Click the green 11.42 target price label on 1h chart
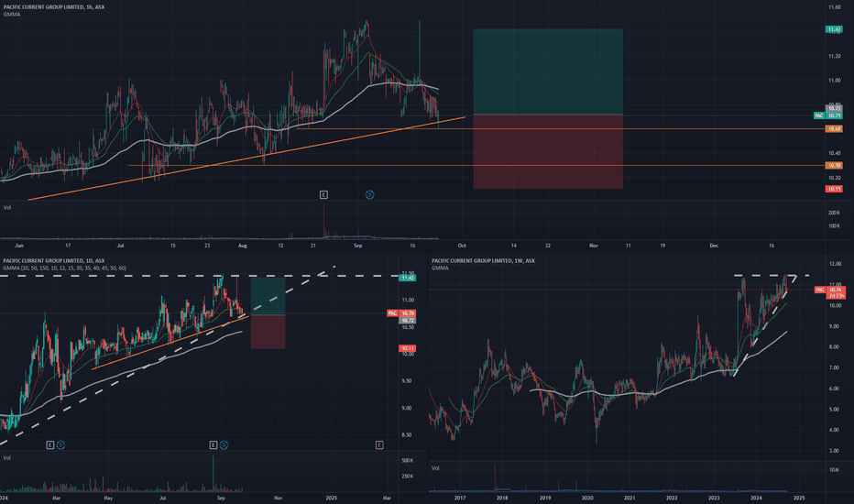854x504 pixels. pos(834,29)
